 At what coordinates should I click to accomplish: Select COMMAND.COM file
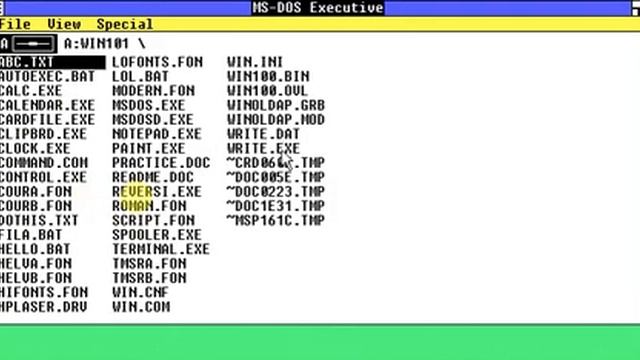[44, 163]
